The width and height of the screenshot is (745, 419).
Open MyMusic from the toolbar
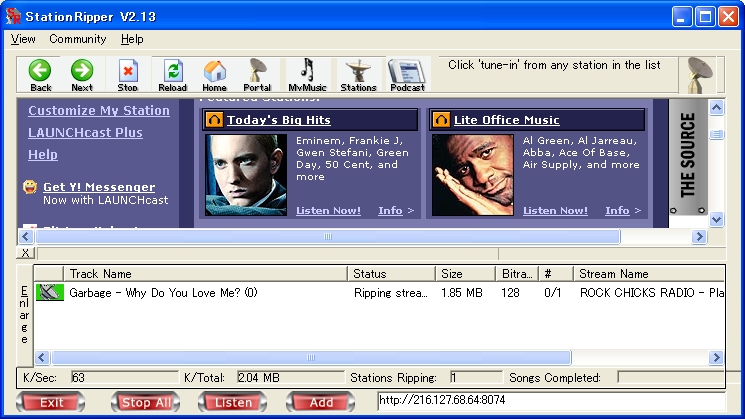tap(307, 75)
